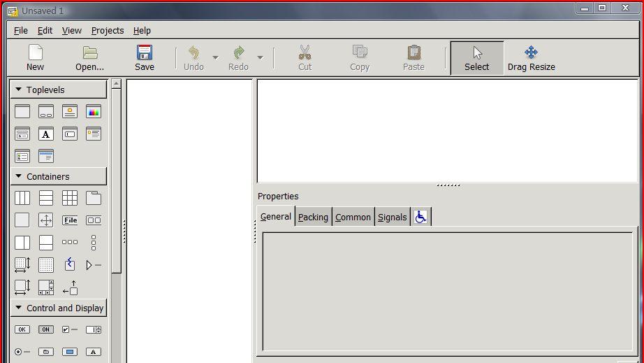The height and width of the screenshot is (363, 644).
Task: Activate the Select pointer mode
Action: [477, 58]
